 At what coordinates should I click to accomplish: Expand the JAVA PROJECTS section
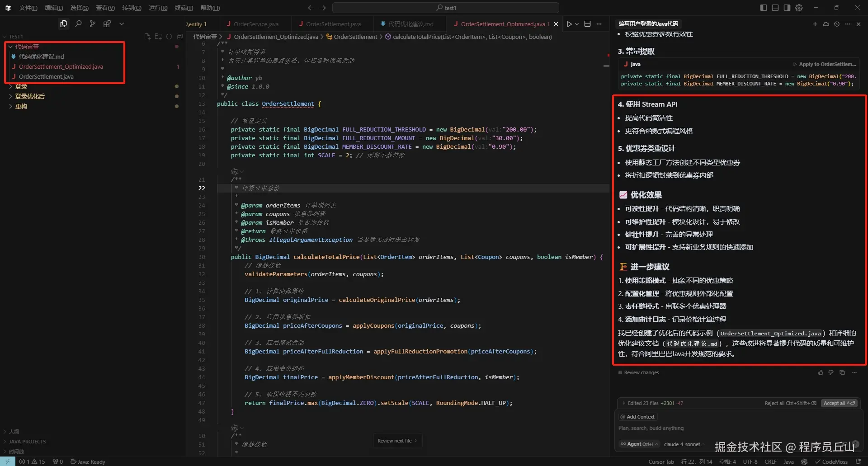27,442
